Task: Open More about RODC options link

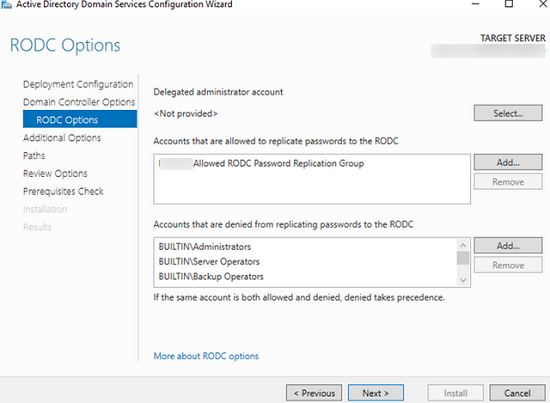Action: [x=206, y=356]
